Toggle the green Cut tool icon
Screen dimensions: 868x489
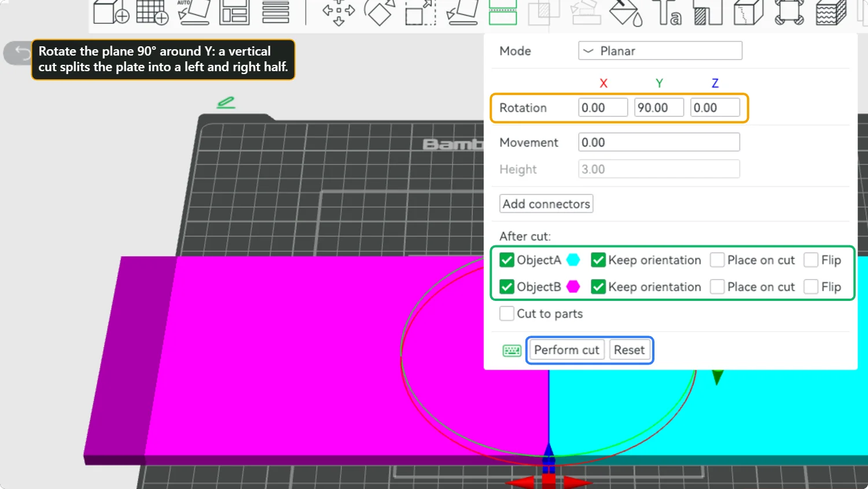503,13
